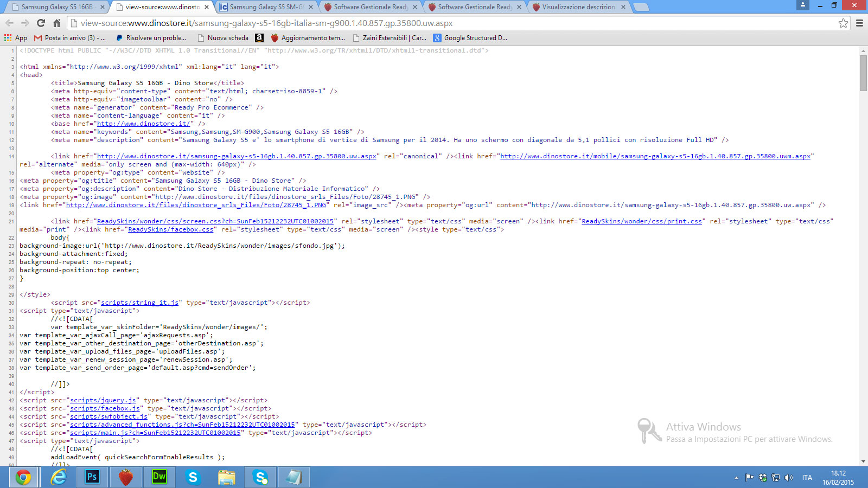Open the Aggiornamento tem... bookmark
The width and height of the screenshot is (868, 488).
[x=308, y=38]
